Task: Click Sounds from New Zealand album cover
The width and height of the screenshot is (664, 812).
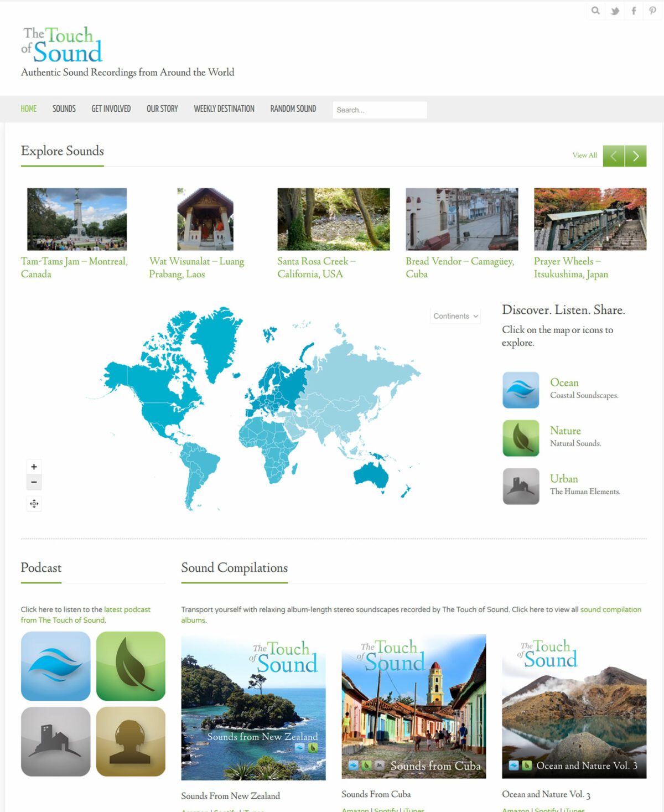Action: point(253,707)
